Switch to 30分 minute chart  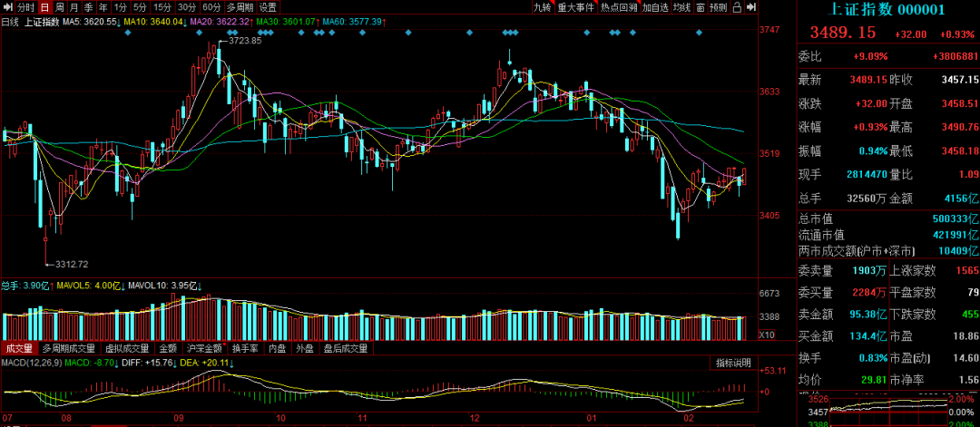187,7
